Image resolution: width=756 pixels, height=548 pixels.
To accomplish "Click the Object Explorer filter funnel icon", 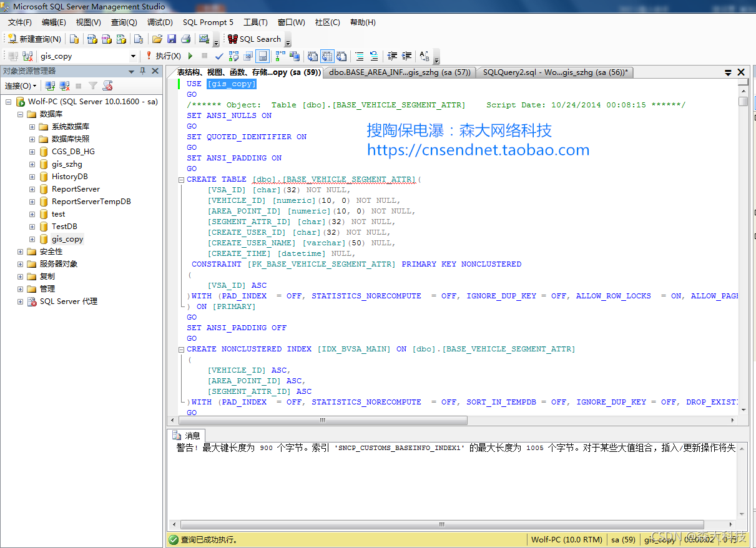I will click(x=93, y=86).
